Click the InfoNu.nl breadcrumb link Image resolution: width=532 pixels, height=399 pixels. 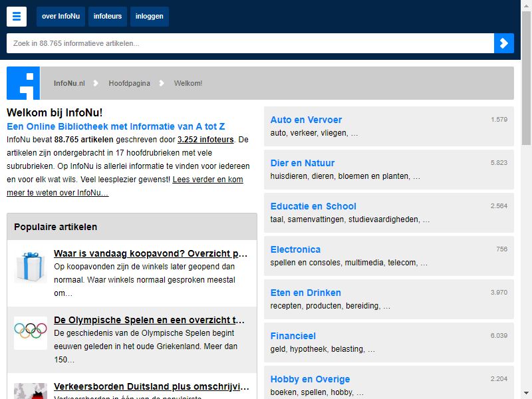tap(69, 83)
